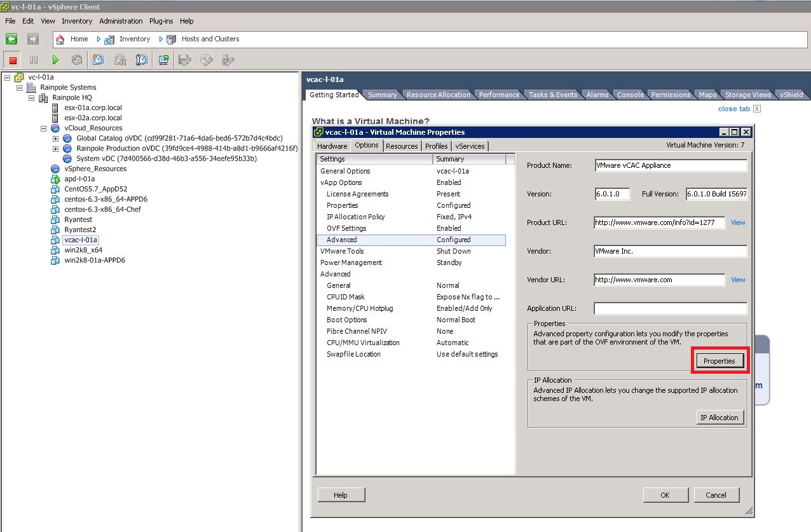Click Cancel in Virtual Machine Properties
The height and width of the screenshot is (532, 811).
click(716, 495)
